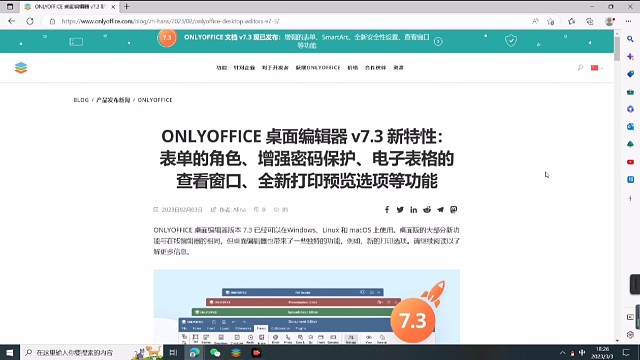Share the article on Facebook
Image resolution: width=640 pixels, height=360 pixels.
coord(387,209)
